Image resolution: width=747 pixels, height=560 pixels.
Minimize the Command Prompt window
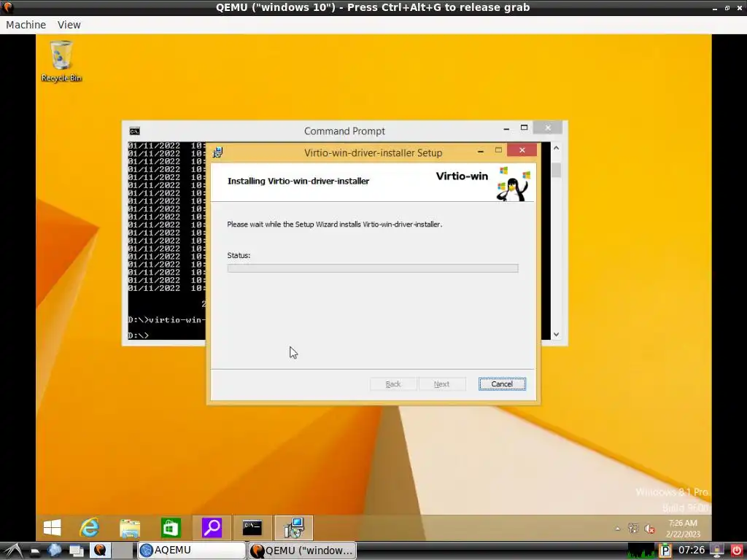click(x=506, y=128)
